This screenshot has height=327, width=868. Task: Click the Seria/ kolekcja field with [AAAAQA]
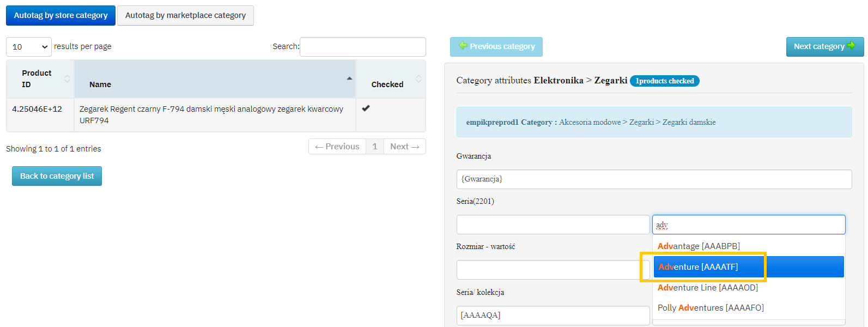click(x=553, y=315)
